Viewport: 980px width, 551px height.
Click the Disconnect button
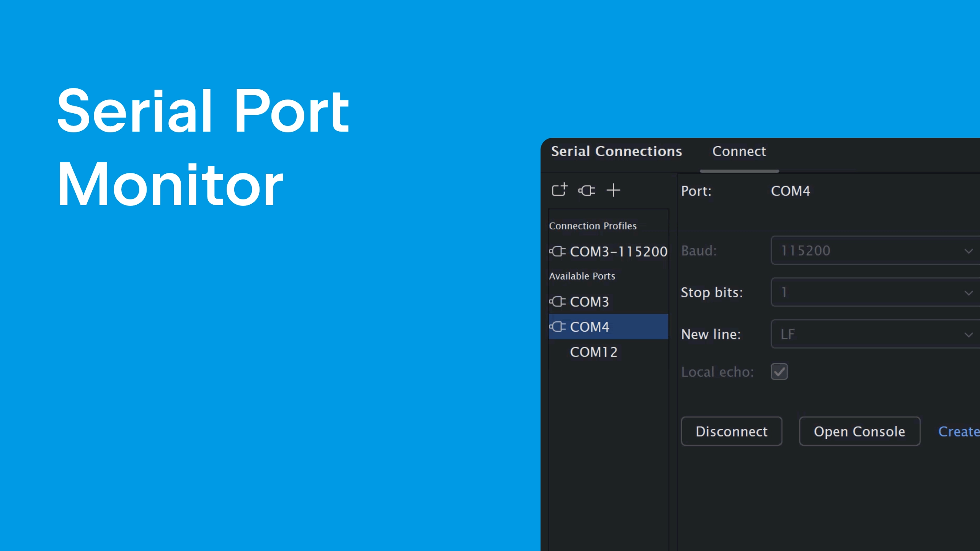pos(732,430)
